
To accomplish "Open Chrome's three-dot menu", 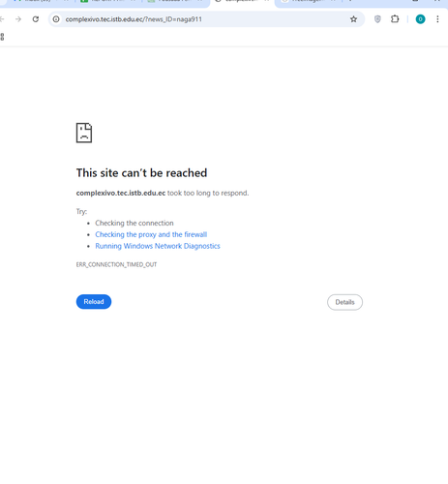I will point(437,19).
